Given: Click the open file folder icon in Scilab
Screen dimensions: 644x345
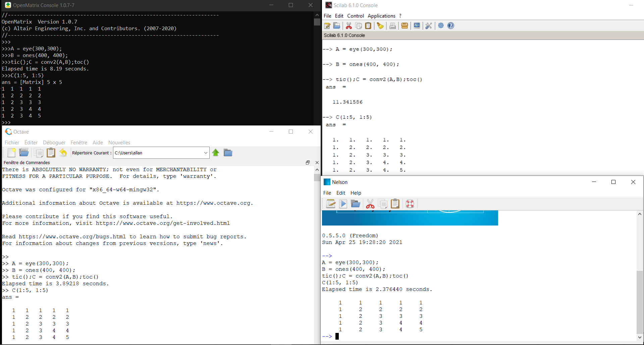Looking at the screenshot, I should [x=337, y=26].
